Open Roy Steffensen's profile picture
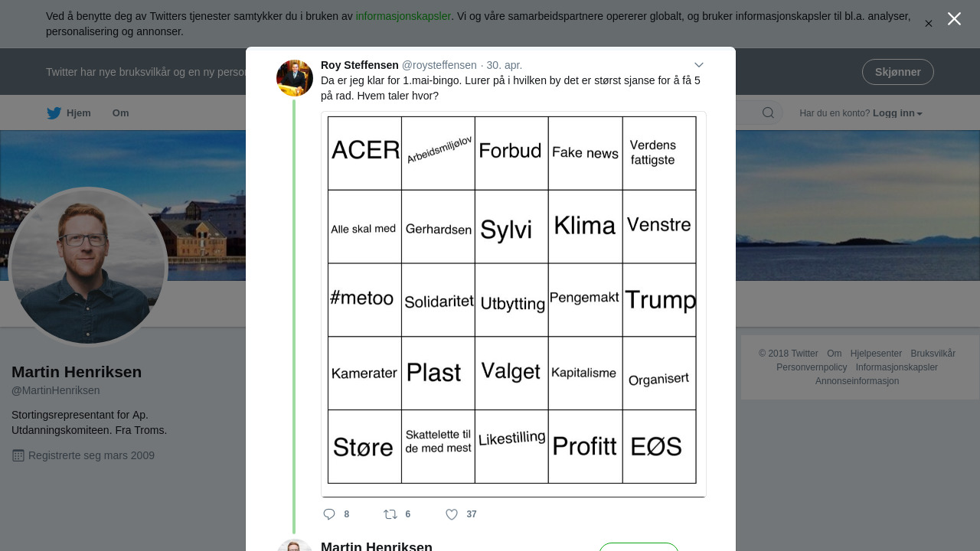This screenshot has width=980, height=551. click(295, 78)
